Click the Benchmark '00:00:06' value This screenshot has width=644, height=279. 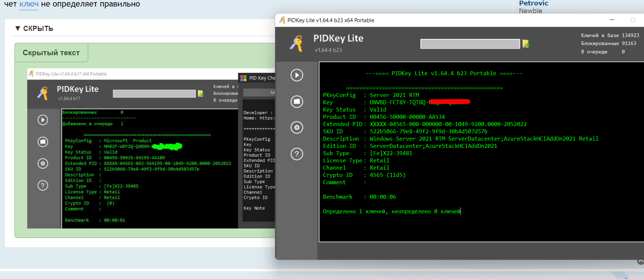point(383,197)
